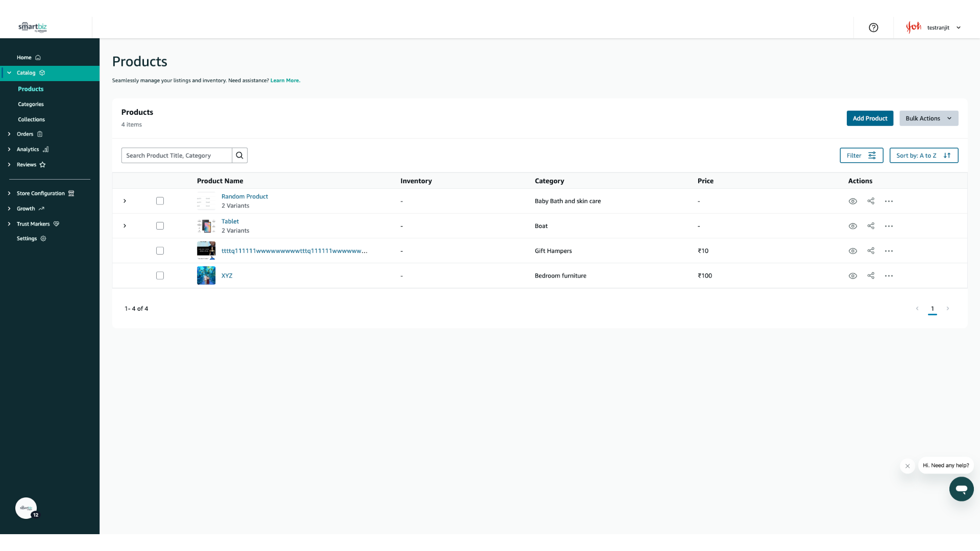Expand Tablet variants row
The height and width of the screenshot is (551, 980).
pyautogui.click(x=125, y=226)
